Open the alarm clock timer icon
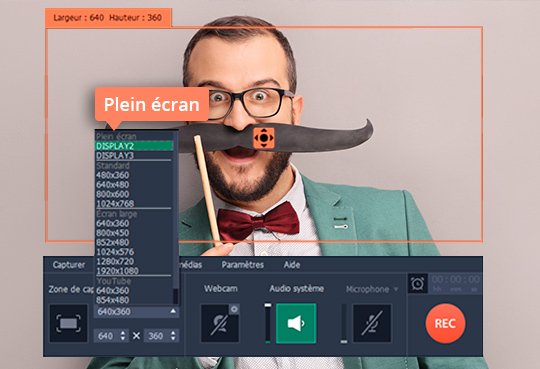The image size is (540, 369). [417, 284]
